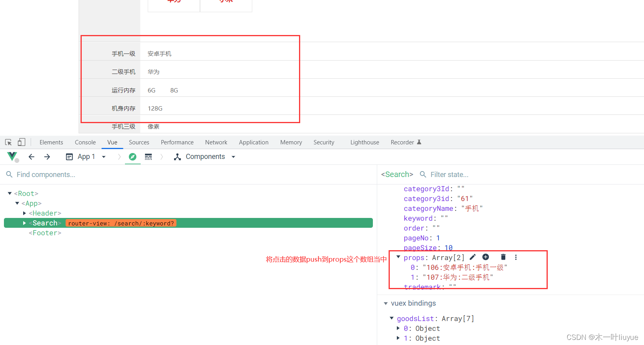Click the Components tree icon
This screenshot has width=644, height=345.
(178, 157)
